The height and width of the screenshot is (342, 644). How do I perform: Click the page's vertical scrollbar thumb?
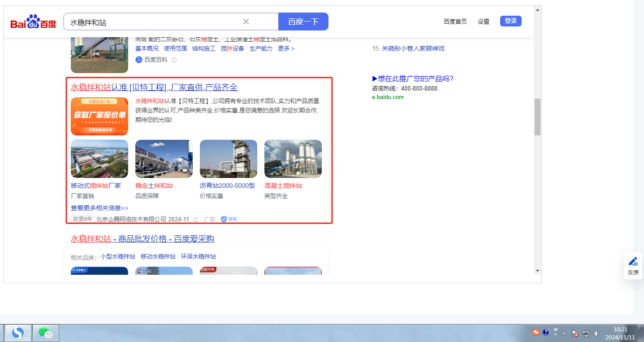pyautogui.click(x=537, y=117)
